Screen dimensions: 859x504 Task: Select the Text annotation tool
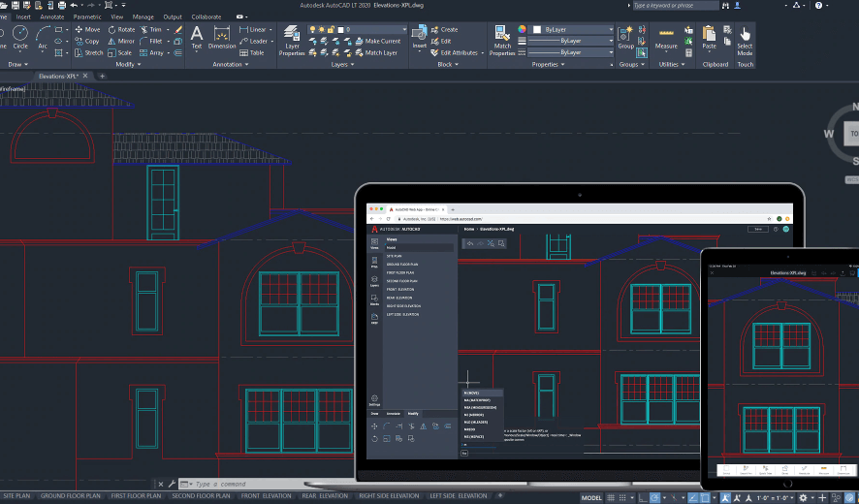(197, 38)
